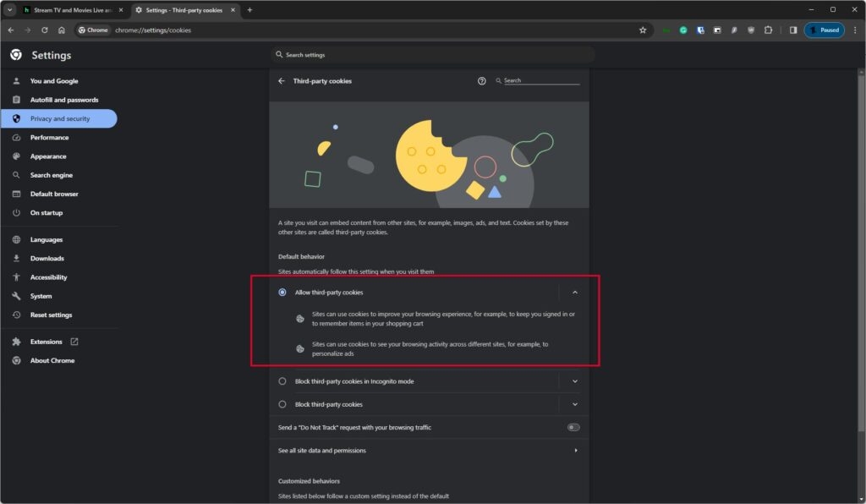Image resolution: width=866 pixels, height=504 pixels.
Task: Open the Extensions puzzle menu in toolbar
Action: click(x=768, y=30)
